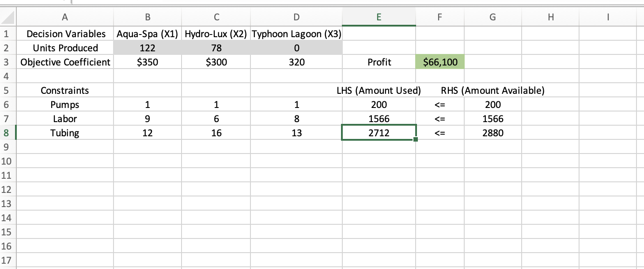Select the Pumps constraint label
Viewport: 644px width, 269px height.
64,104
